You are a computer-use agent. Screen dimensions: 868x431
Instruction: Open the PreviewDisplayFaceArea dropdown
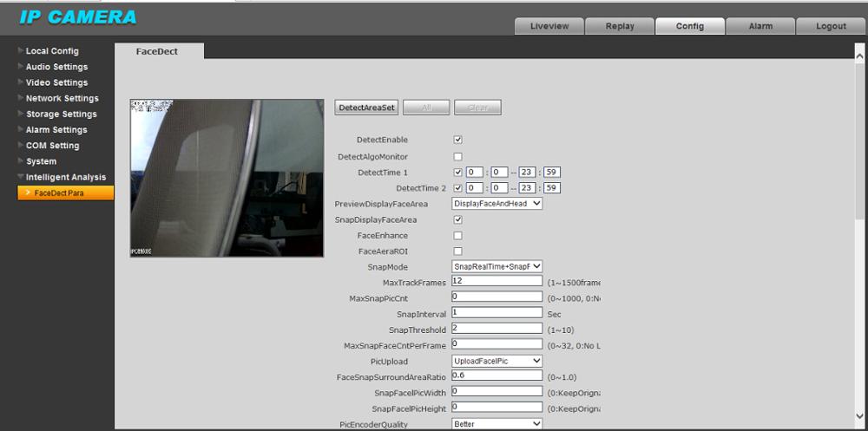(x=497, y=204)
